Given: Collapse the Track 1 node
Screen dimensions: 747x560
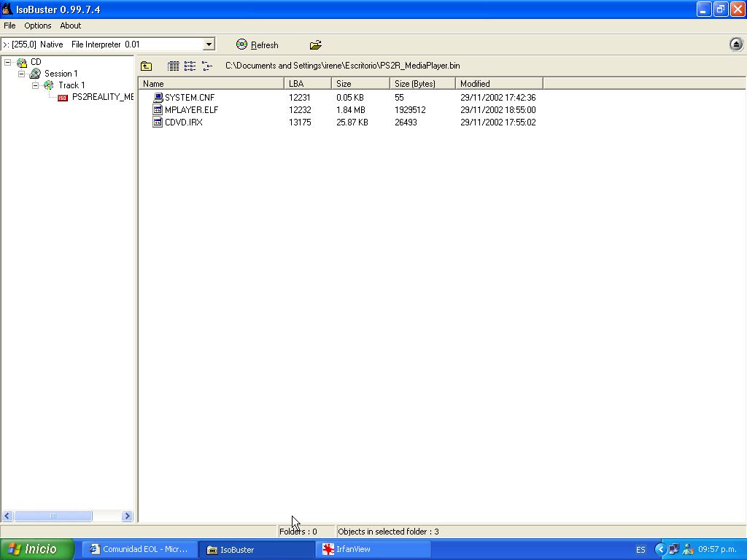Looking at the screenshot, I should click(35, 86).
